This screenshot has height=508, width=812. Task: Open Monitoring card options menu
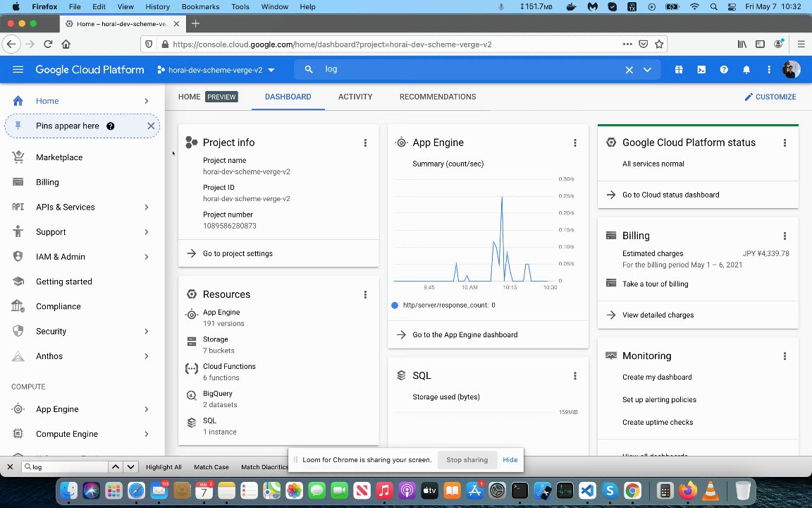(x=785, y=356)
